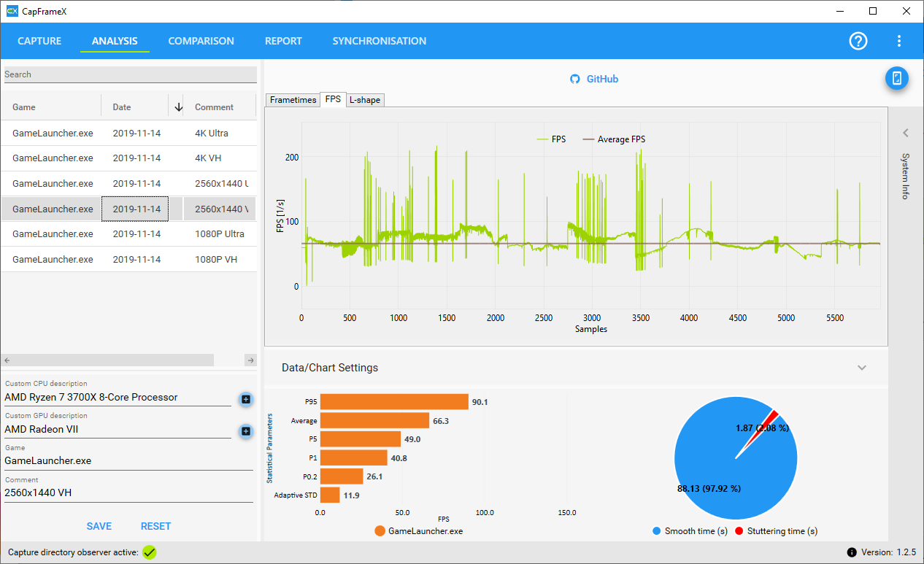Viewport: 924px width, 564px height.
Task: Expand the Data/Chart Settings section
Action: (x=862, y=368)
